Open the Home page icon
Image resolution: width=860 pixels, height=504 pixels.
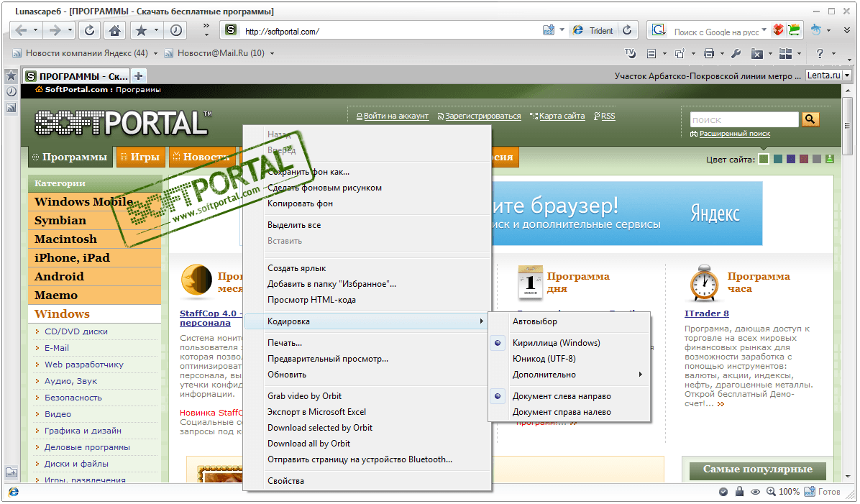(x=114, y=31)
